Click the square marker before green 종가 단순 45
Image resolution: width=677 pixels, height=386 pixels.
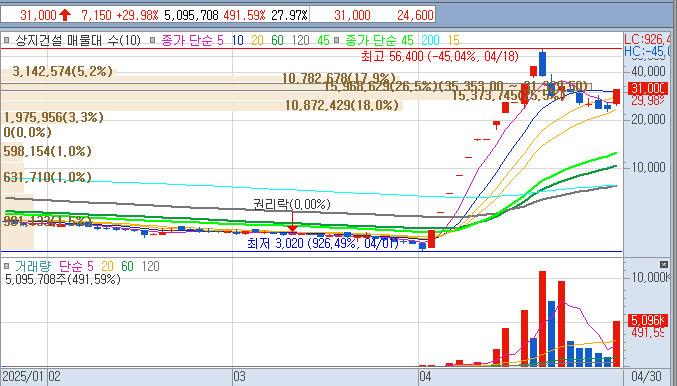pyautogui.click(x=337, y=41)
